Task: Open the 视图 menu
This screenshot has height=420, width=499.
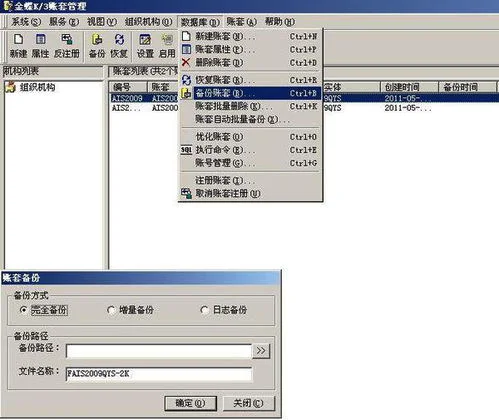Action: coord(102,22)
